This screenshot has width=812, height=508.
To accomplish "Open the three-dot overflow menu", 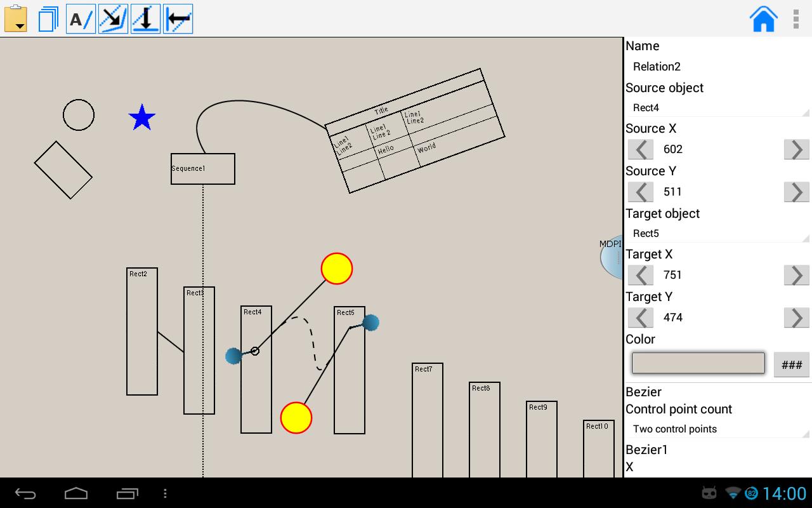I will (x=796, y=18).
